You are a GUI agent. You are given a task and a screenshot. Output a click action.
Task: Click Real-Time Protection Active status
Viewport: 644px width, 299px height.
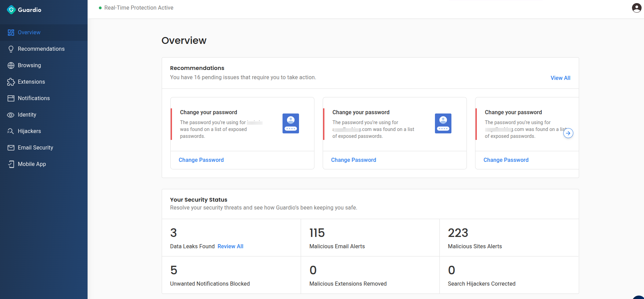139,8
